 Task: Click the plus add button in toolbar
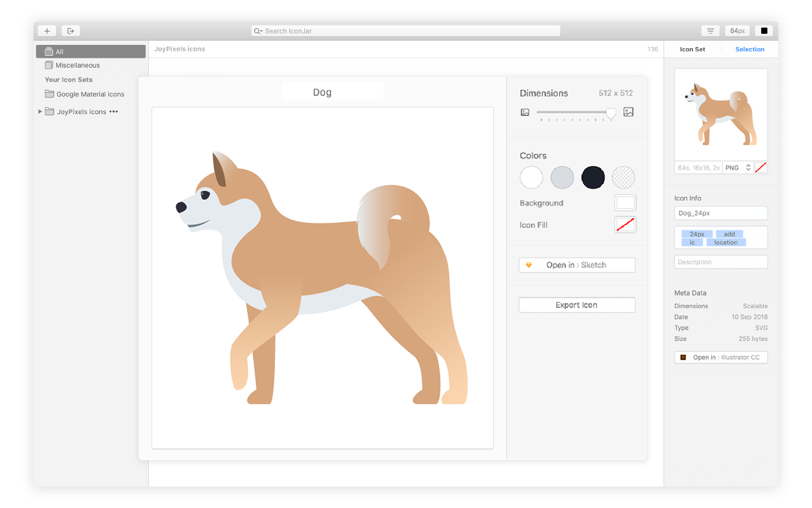pyautogui.click(x=47, y=31)
